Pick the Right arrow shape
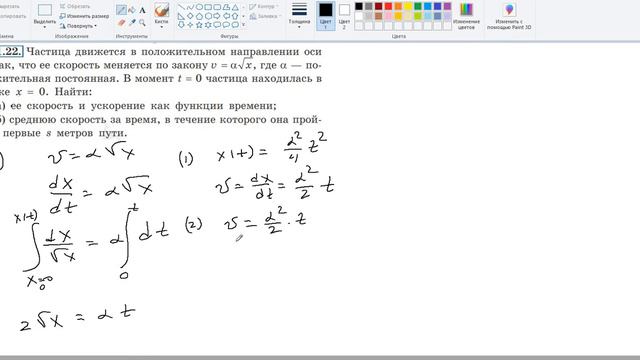Viewport: 640px width, 360px height. pyautogui.click(x=217, y=16)
